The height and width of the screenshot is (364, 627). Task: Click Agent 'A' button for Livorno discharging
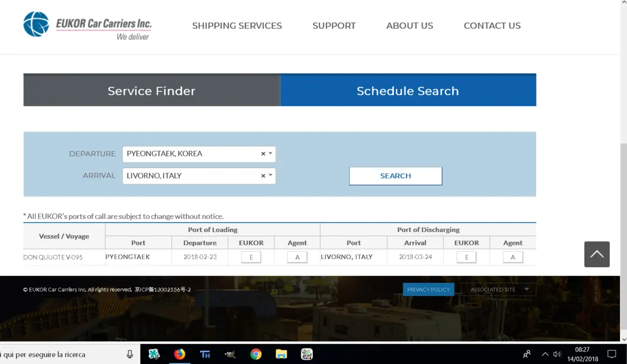513,257
